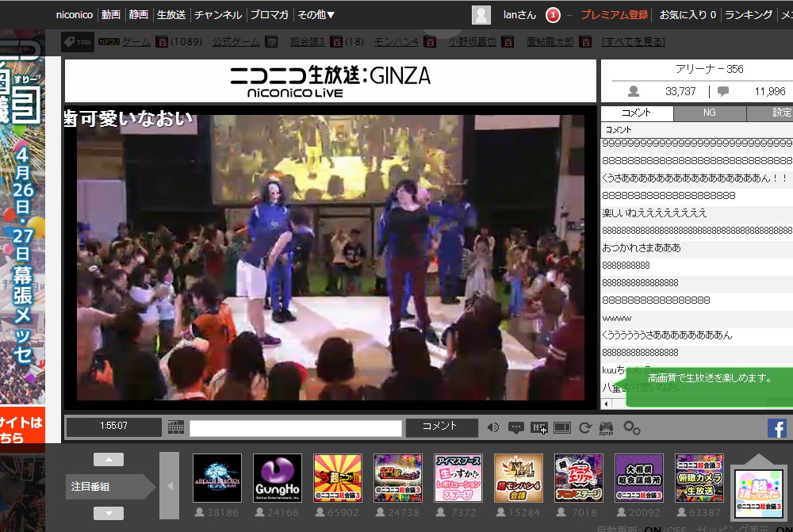Go to the niconico home link
This screenshot has width=793, height=532.
(x=75, y=14)
